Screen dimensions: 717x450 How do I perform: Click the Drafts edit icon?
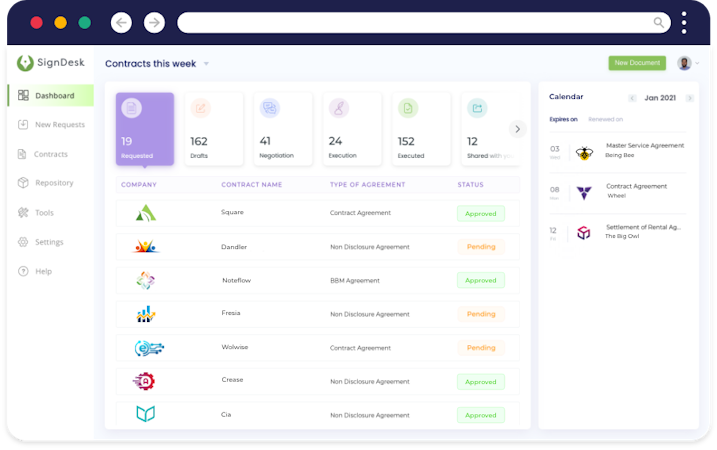click(x=200, y=108)
